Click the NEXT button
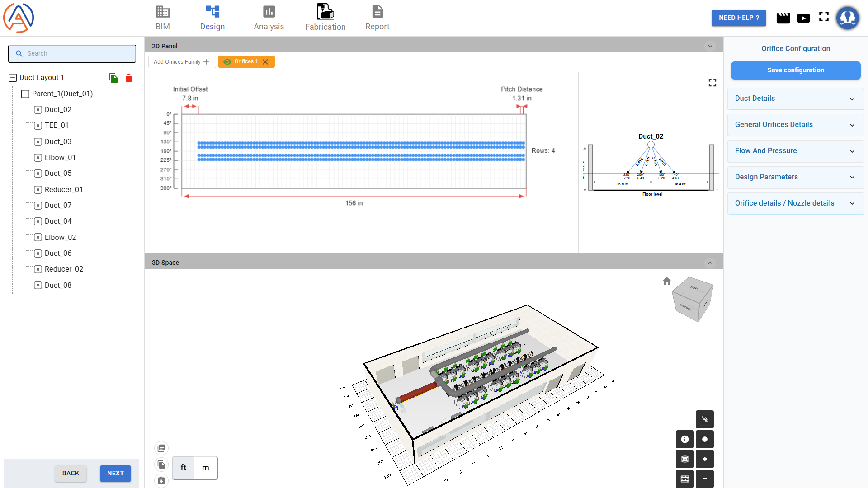This screenshot has width=868, height=488. [115, 473]
